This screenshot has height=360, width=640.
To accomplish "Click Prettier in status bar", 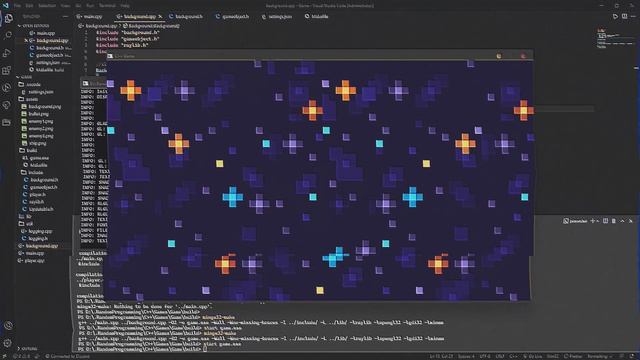I will point(573,356).
